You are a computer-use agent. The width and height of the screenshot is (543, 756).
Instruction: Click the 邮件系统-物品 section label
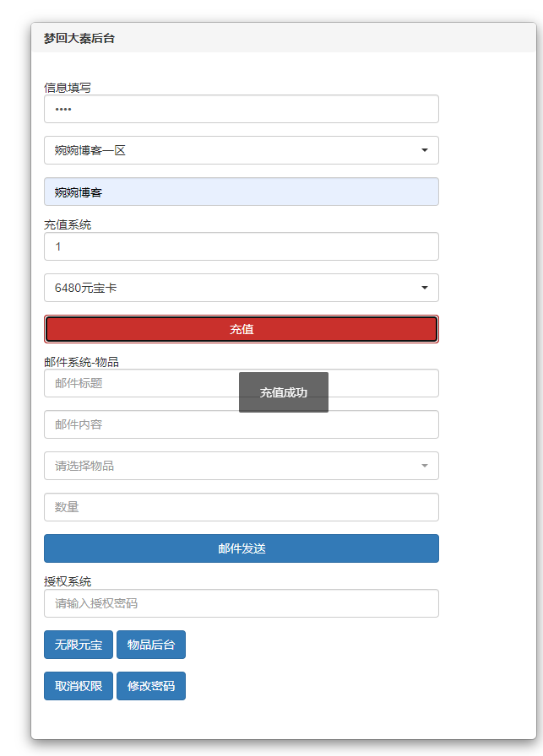(x=81, y=362)
